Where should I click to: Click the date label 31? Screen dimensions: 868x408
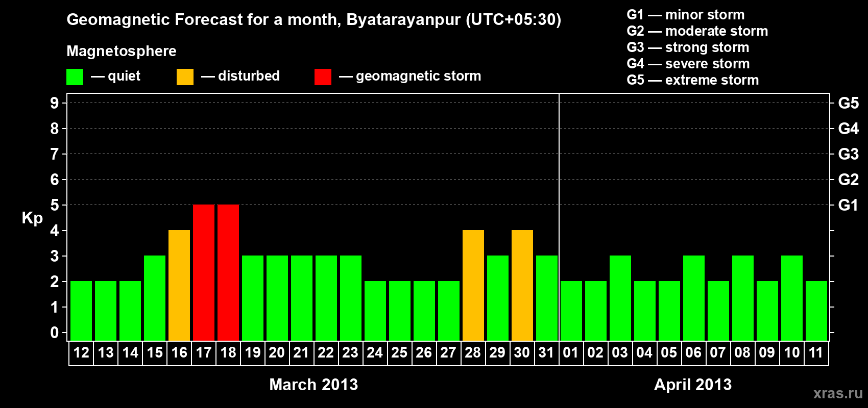[x=546, y=353]
